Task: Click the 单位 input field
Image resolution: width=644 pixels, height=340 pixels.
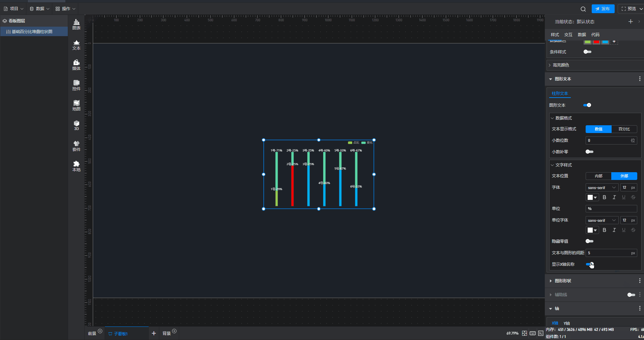Action: click(x=611, y=209)
